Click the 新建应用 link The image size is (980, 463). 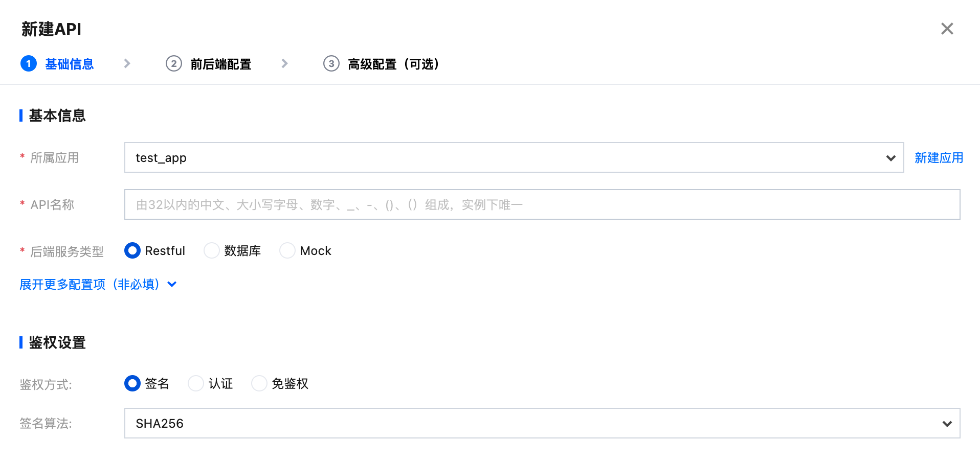(x=939, y=158)
